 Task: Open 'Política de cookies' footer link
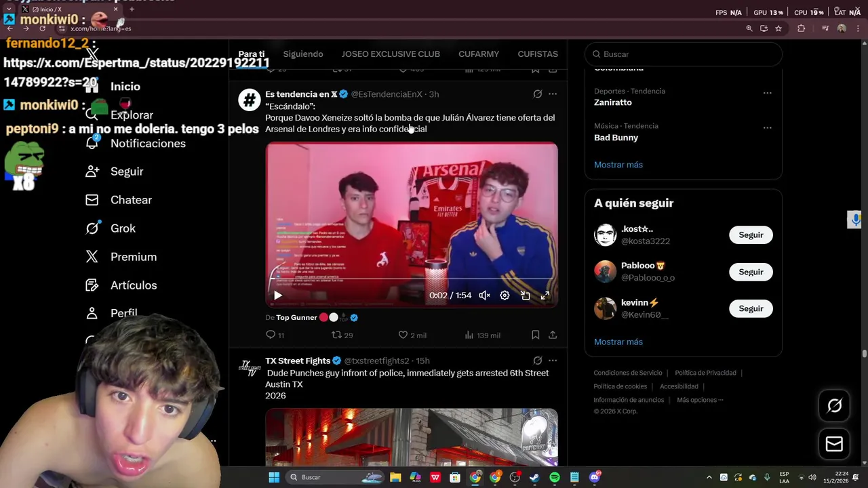click(620, 386)
